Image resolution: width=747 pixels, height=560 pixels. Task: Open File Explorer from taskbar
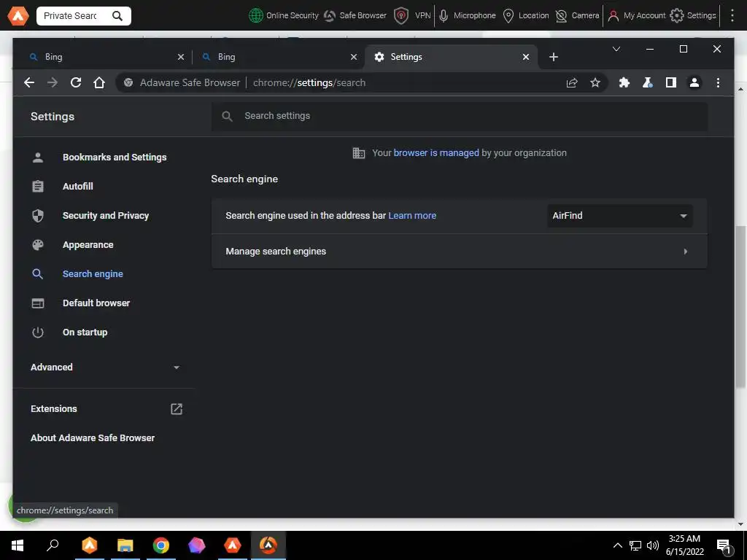coord(125,545)
